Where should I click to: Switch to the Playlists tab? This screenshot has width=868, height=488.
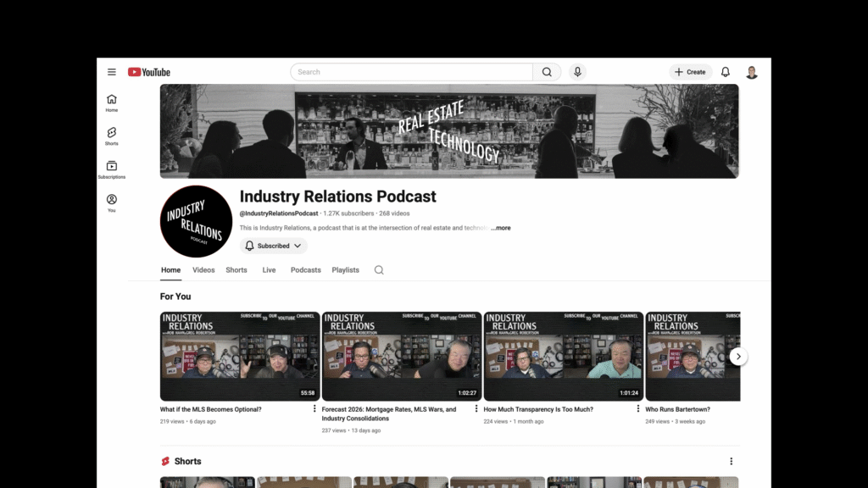[345, 270]
